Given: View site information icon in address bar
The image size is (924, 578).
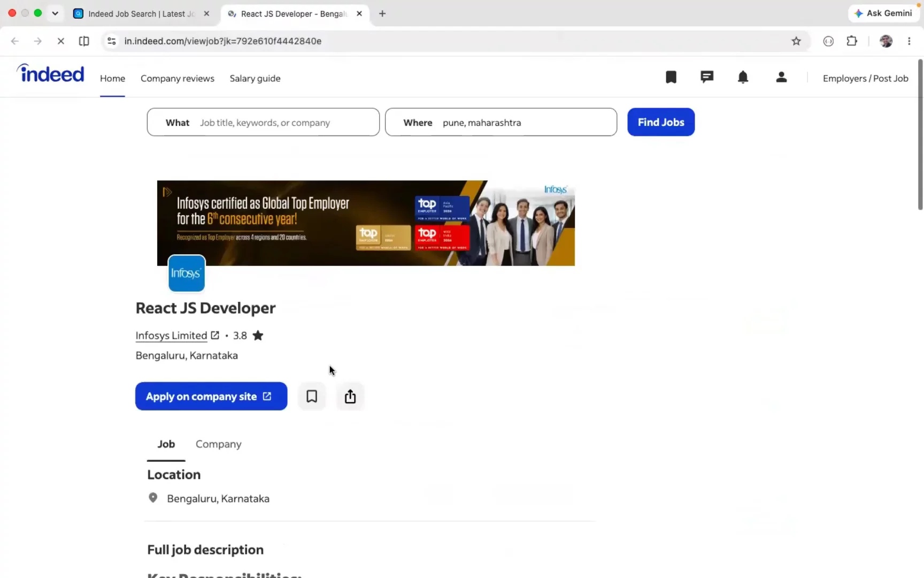Looking at the screenshot, I should pyautogui.click(x=111, y=41).
